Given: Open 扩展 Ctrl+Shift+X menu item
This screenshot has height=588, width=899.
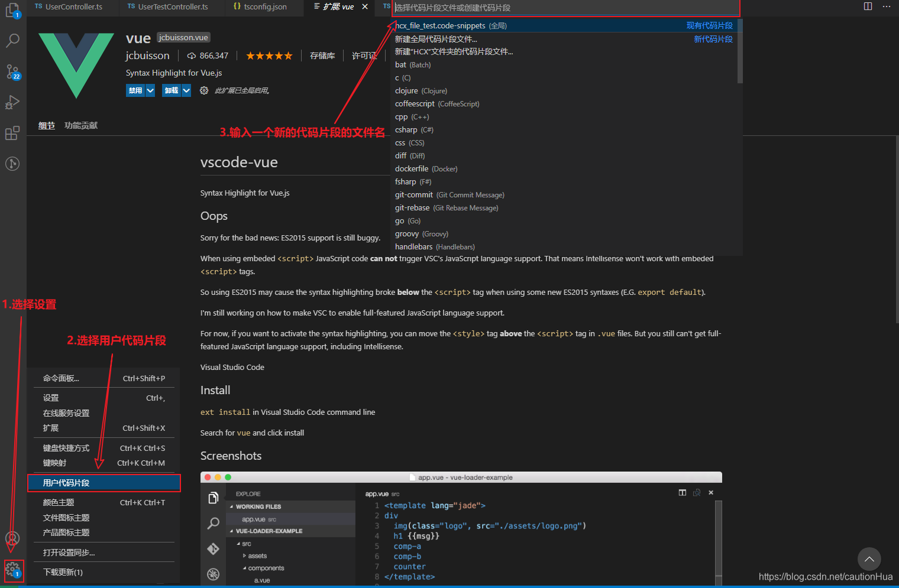Looking at the screenshot, I should point(104,428).
